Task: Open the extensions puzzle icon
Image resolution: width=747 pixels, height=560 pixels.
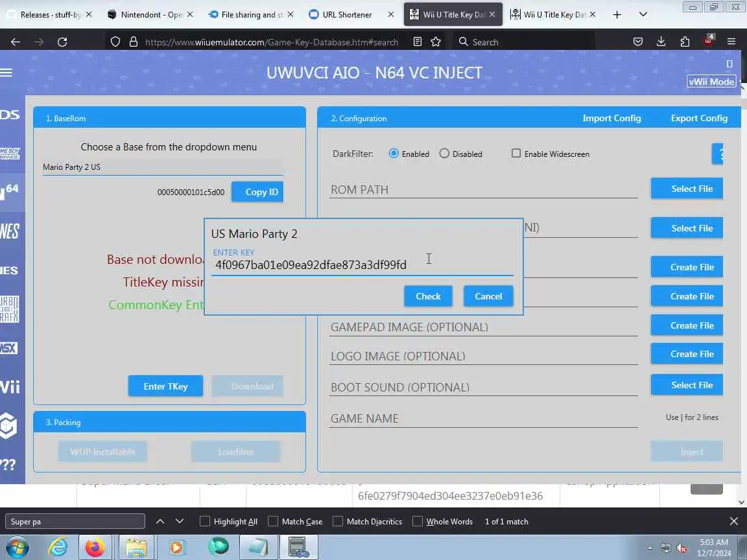Action: click(x=685, y=42)
